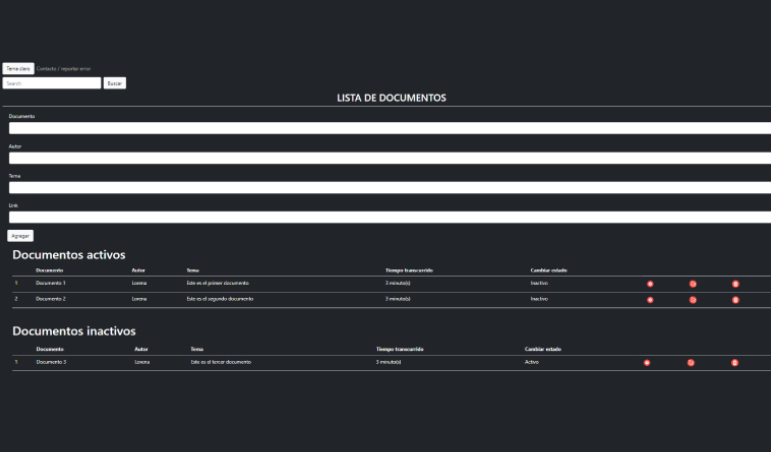Switch Documento 3 state to Activo
Screen dimensions: 771x452
(531, 362)
